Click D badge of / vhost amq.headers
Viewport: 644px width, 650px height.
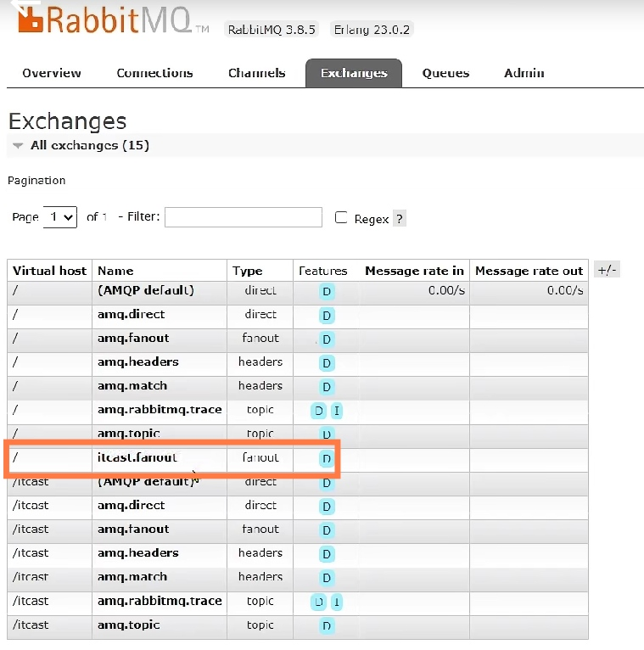327,363
